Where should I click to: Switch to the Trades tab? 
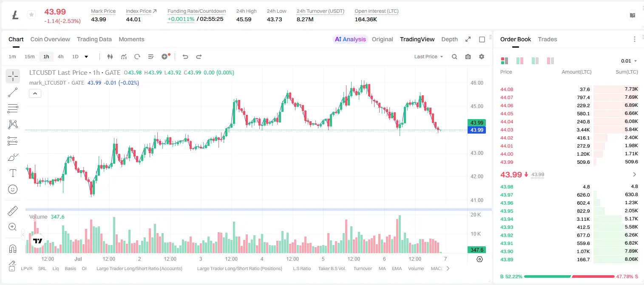[547, 39]
